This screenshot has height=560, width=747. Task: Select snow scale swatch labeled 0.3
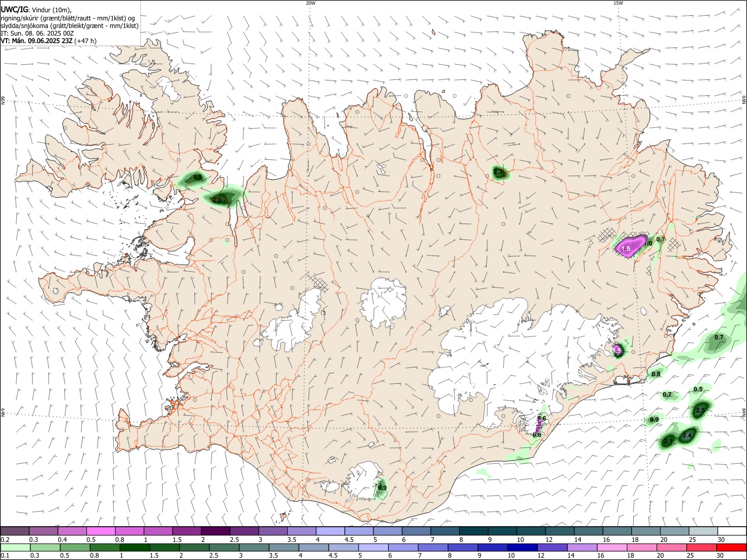pos(43,531)
